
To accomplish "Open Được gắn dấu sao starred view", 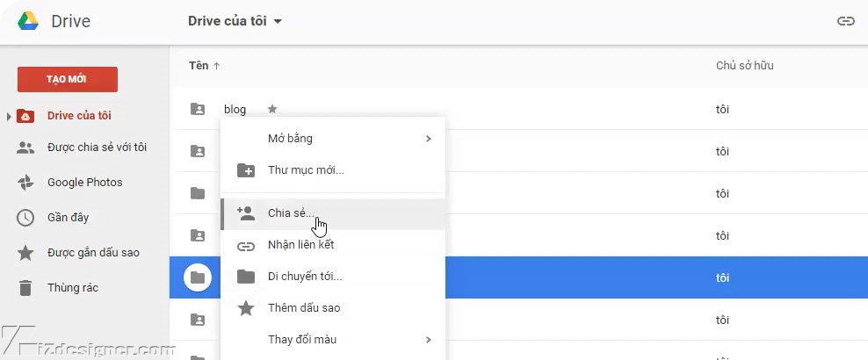I will click(93, 253).
